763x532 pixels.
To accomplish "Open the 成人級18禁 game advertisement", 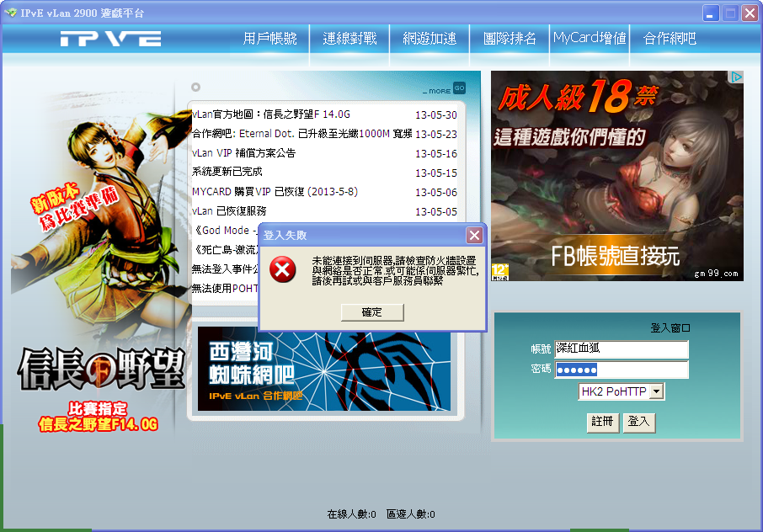I will click(617, 176).
